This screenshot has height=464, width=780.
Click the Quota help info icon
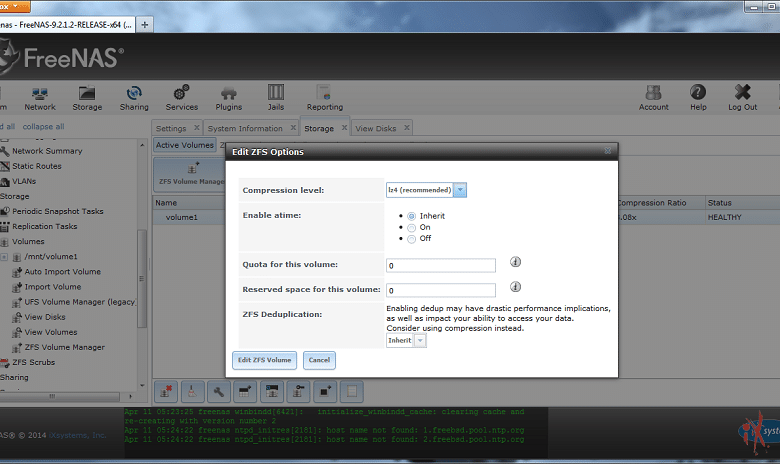point(515,262)
